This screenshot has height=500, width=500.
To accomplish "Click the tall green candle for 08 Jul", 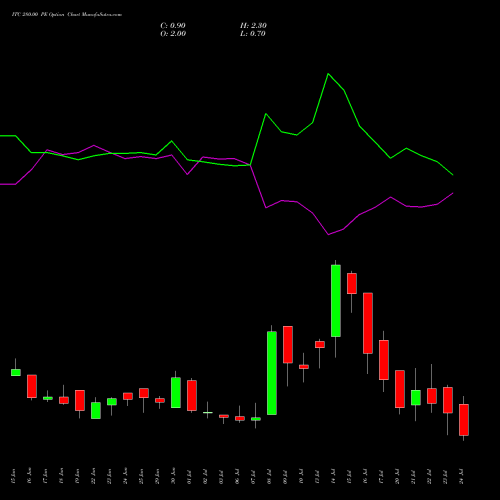I will (272, 373).
